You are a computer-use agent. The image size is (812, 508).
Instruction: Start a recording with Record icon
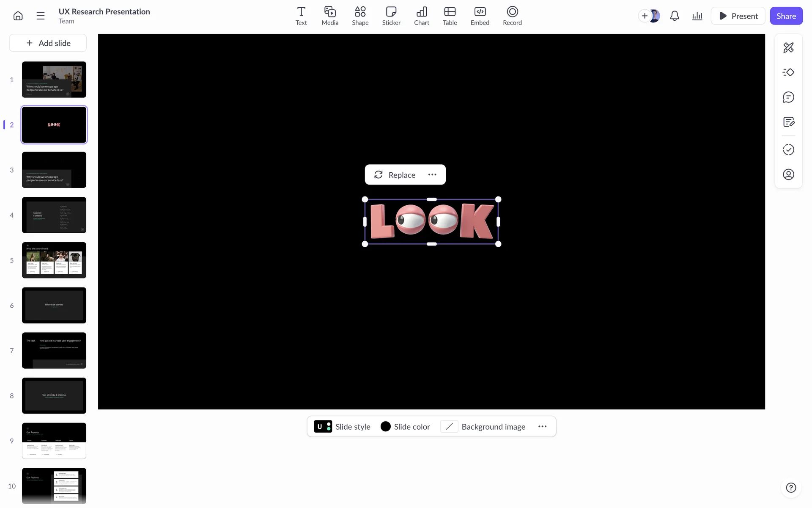[x=512, y=16]
